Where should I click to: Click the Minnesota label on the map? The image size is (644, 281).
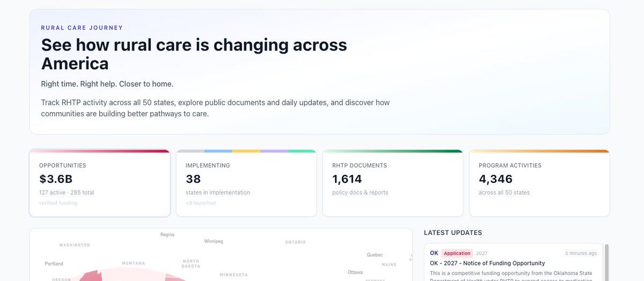tap(233, 275)
